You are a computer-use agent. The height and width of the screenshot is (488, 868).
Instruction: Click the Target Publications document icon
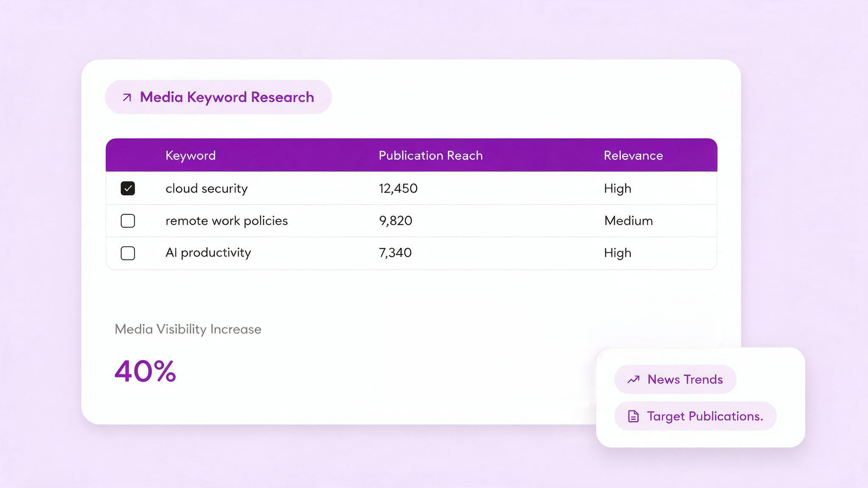point(633,416)
